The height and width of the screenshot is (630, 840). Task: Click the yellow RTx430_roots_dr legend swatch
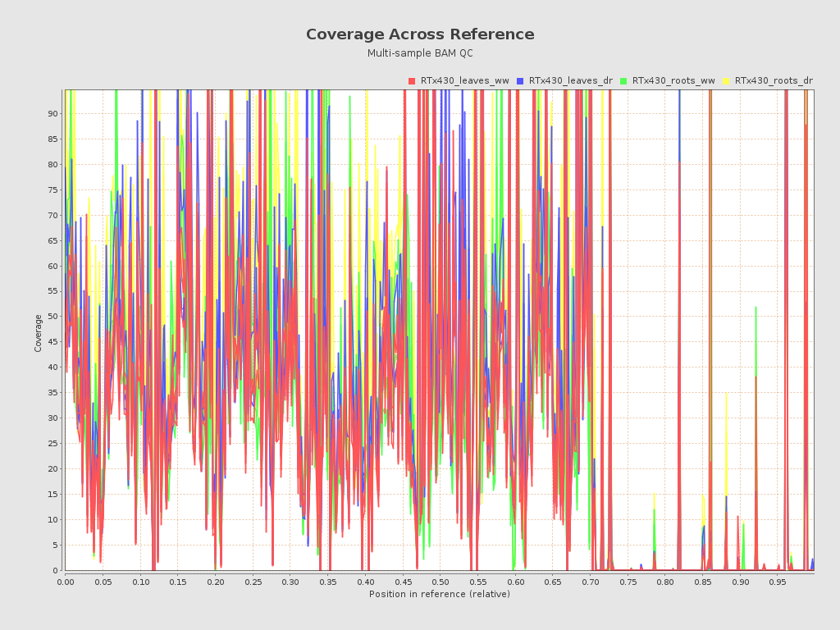click(x=727, y=81)
